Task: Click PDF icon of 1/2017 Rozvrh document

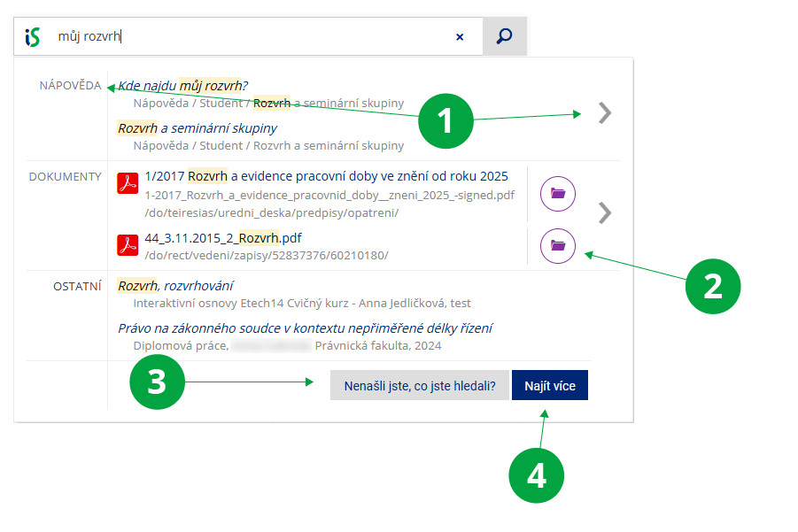Action: [128, 184]
